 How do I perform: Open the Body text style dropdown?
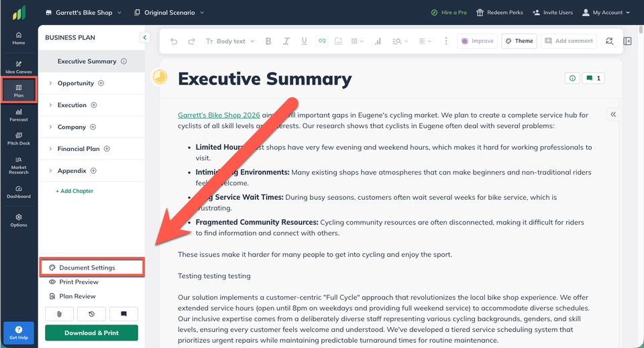[x=230, y=41]
